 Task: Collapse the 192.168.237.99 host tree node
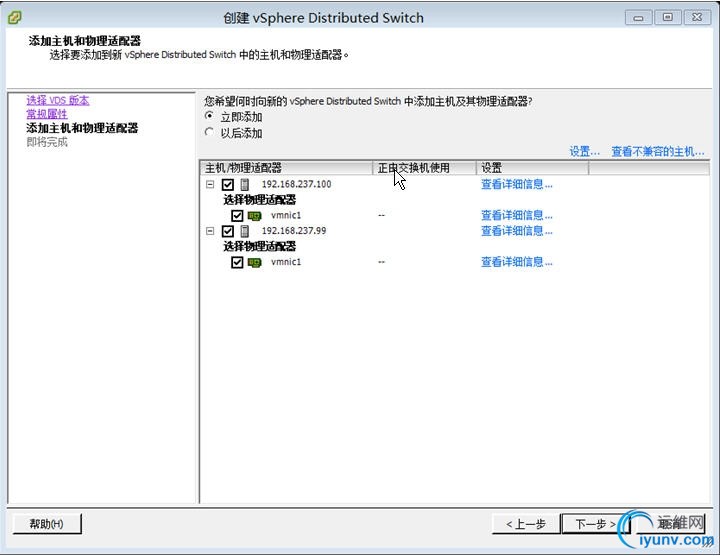click(x=210, y=231)
